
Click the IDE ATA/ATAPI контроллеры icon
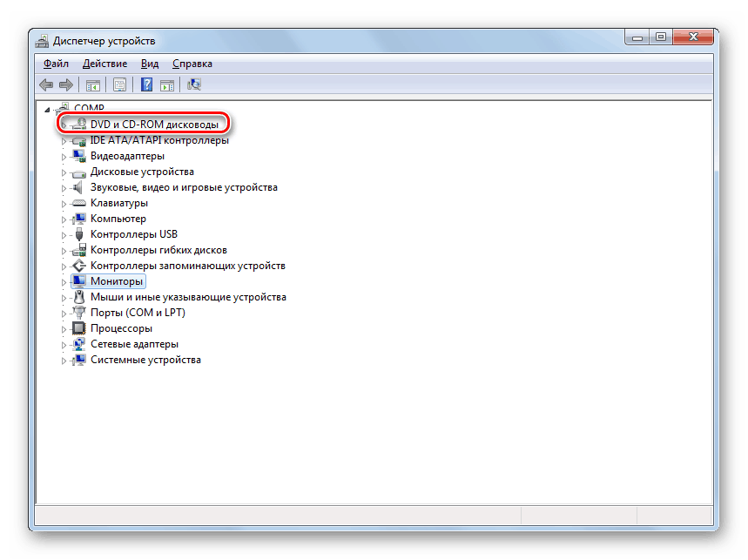click(78, 140)
